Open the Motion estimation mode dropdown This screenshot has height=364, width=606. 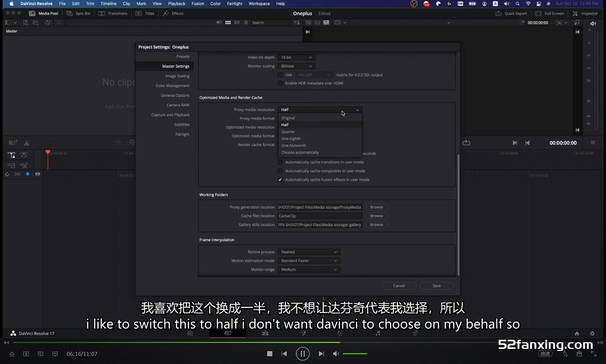(309, 261)
